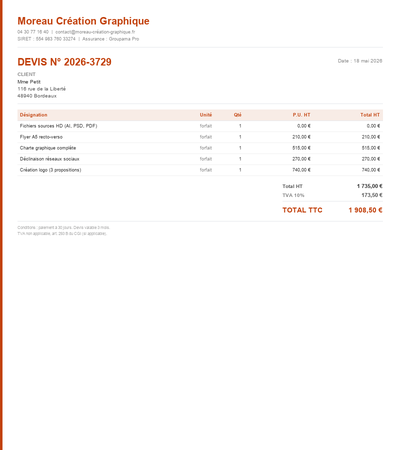Click quantity 1 in Création logo row
The height and width of the screenshot is (450, 400).
240,170
